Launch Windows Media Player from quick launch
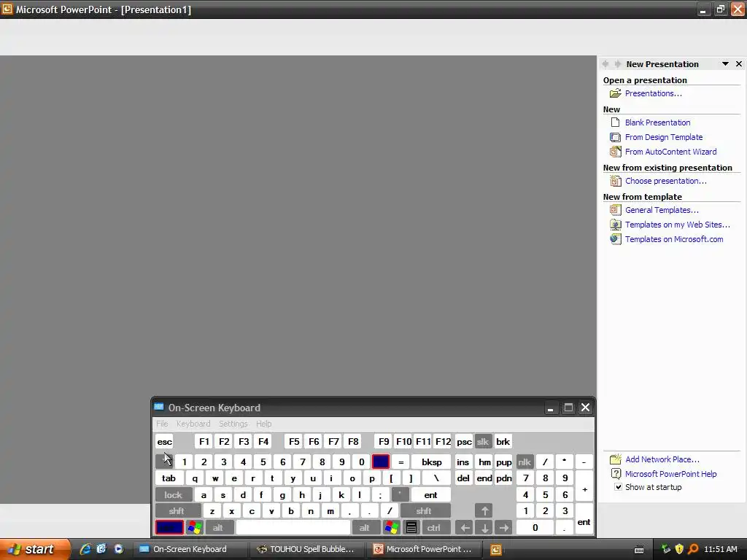 (118, 549)
